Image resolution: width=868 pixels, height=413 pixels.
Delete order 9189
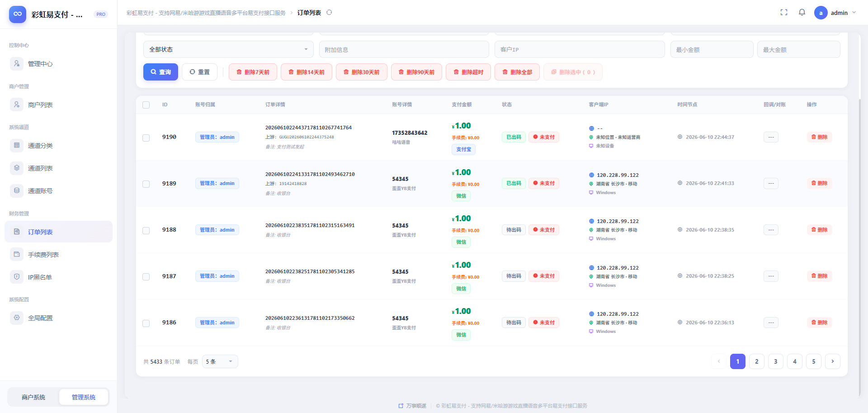coord(819,183)
